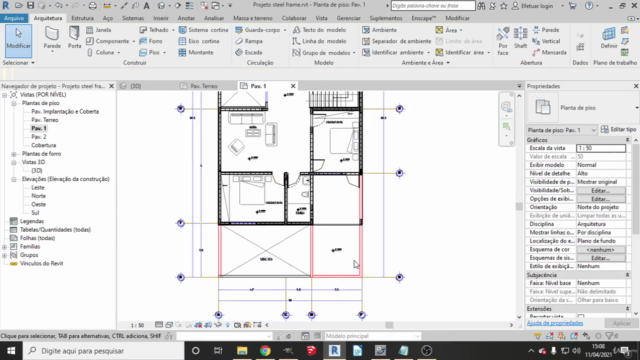
Task: Choose the Por face opening tool
Action: coord(503,41)
